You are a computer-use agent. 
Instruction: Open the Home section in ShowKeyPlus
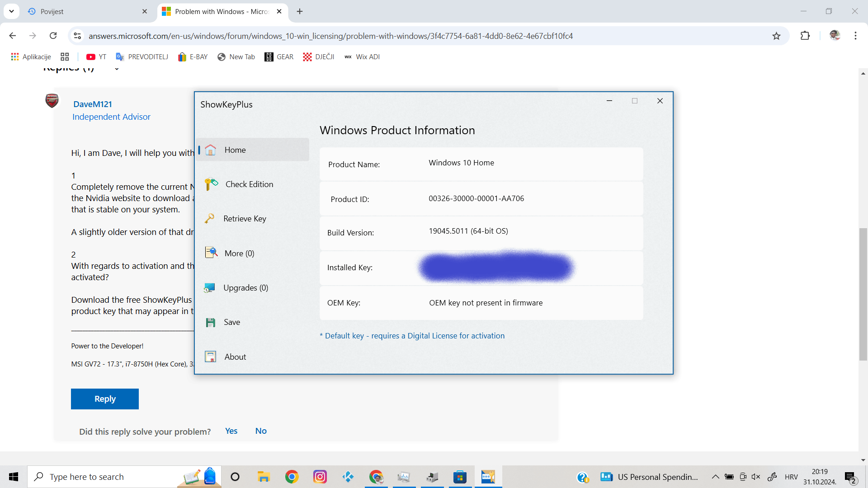pos(253,150)
